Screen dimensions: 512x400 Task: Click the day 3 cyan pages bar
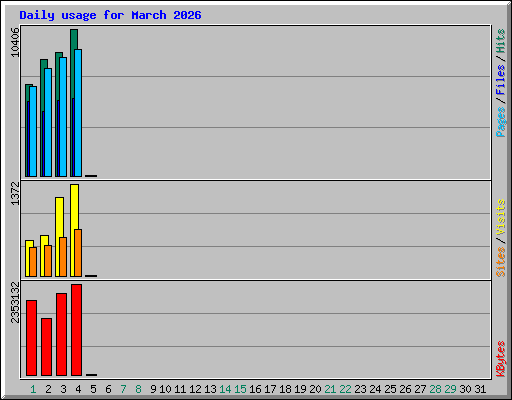point(63,117)
